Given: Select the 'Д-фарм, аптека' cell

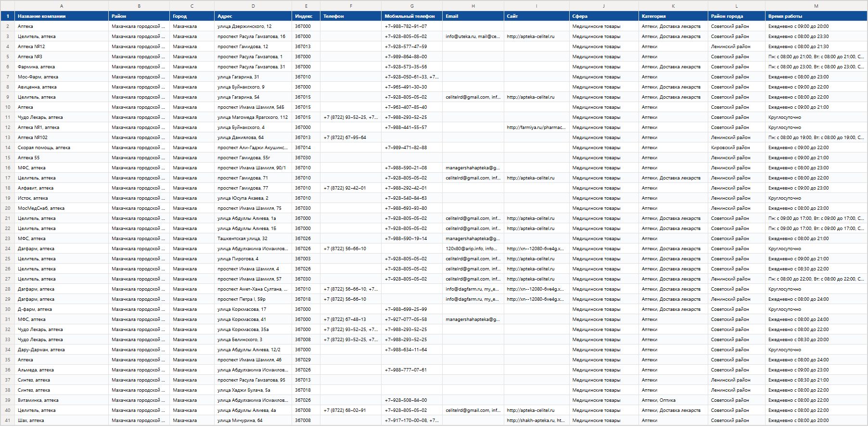Looking at the screenshot, I should click(62, 309).
